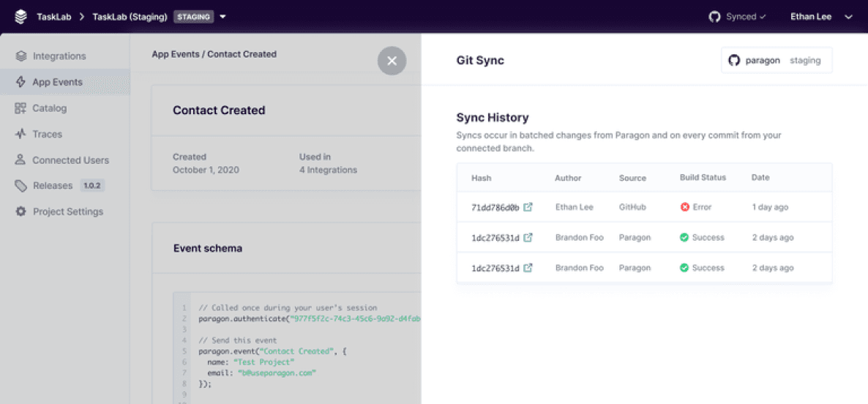Click the Sync History heading

pyautogui.click(x=492, y=117)
